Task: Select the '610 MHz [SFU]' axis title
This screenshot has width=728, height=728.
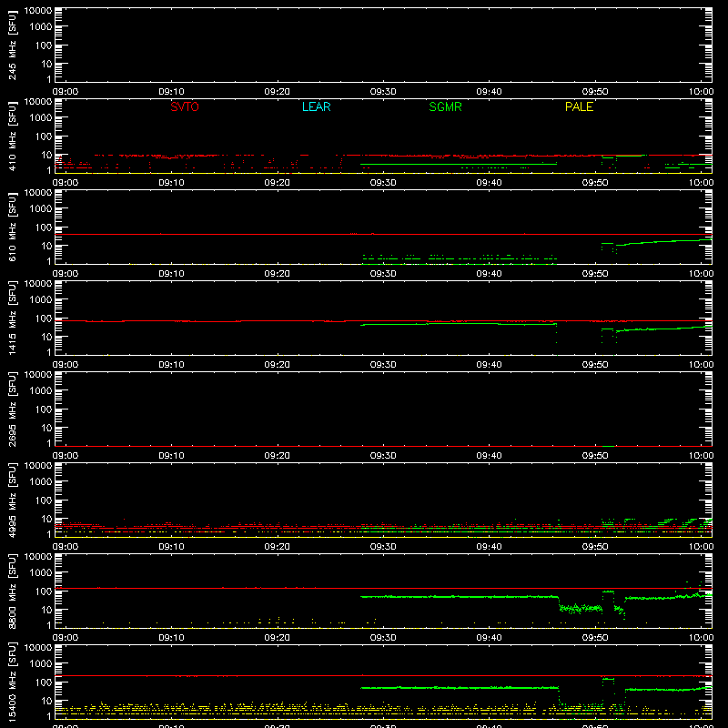Action: pyautogui.click(x=12, y=227)
